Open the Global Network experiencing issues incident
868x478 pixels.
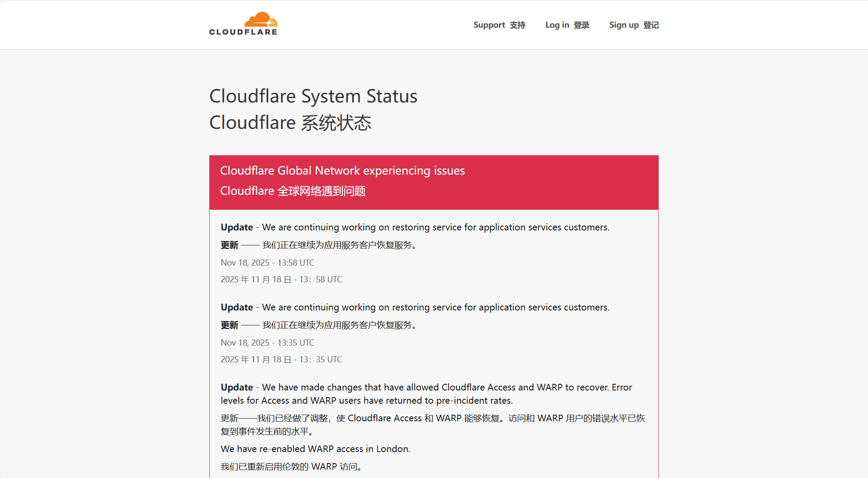coord(342,171)
